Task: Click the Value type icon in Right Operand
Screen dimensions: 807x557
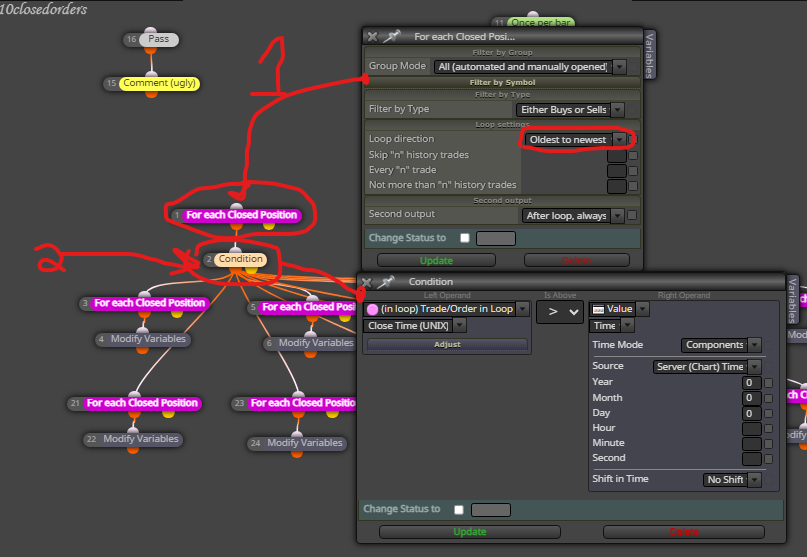Action: tap(598, 309)
